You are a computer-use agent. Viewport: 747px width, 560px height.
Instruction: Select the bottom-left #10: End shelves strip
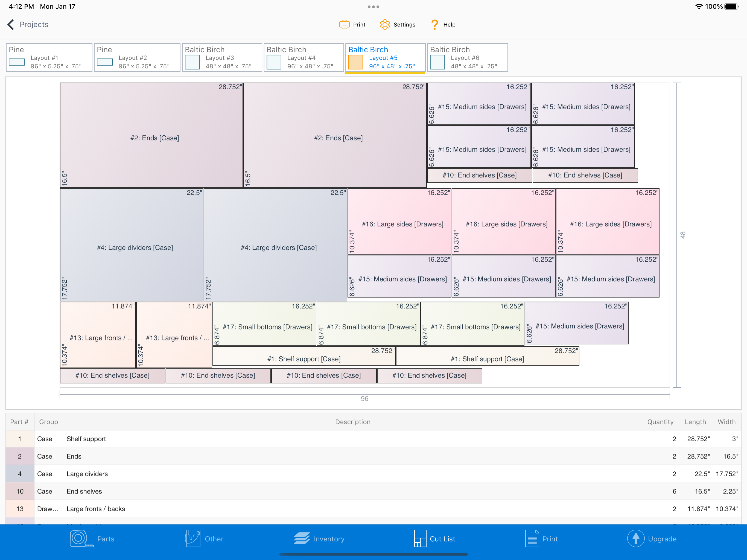point(112,376)
